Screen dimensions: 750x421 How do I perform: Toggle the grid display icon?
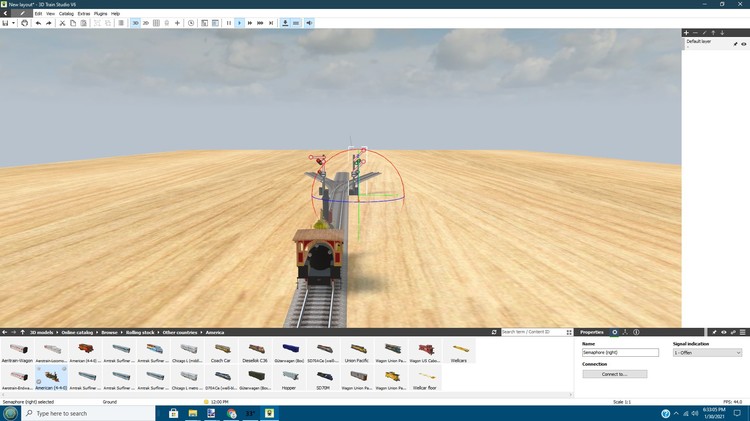tap(156, 23)
